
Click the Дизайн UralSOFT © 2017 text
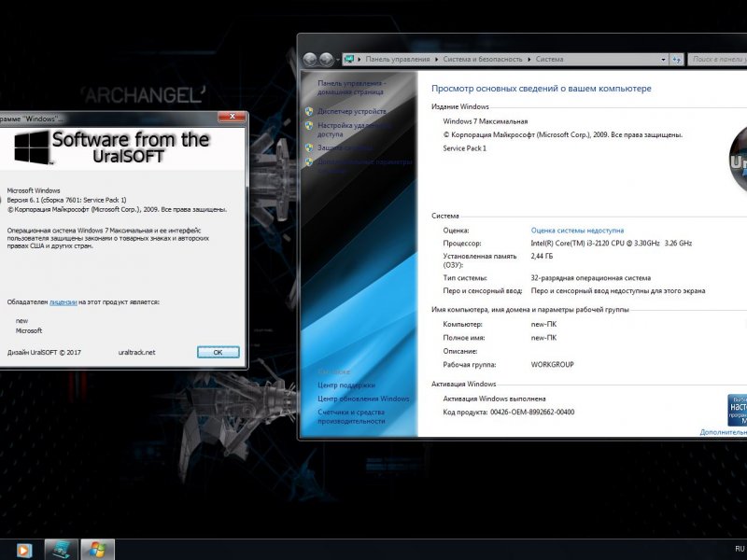pyautogui.click(x=44, y=353)
